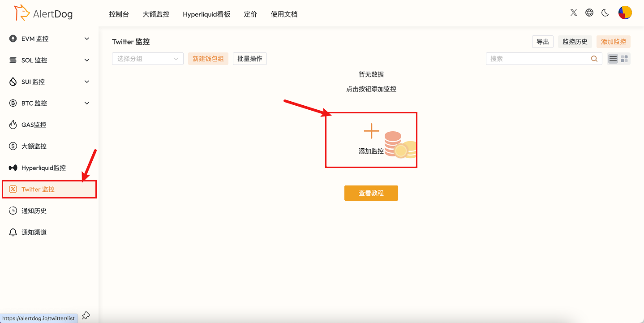This screenshot has height=323, width=644.
Task: Open Hyperliquid看板 in top navigation
Action: pos(206,14)
